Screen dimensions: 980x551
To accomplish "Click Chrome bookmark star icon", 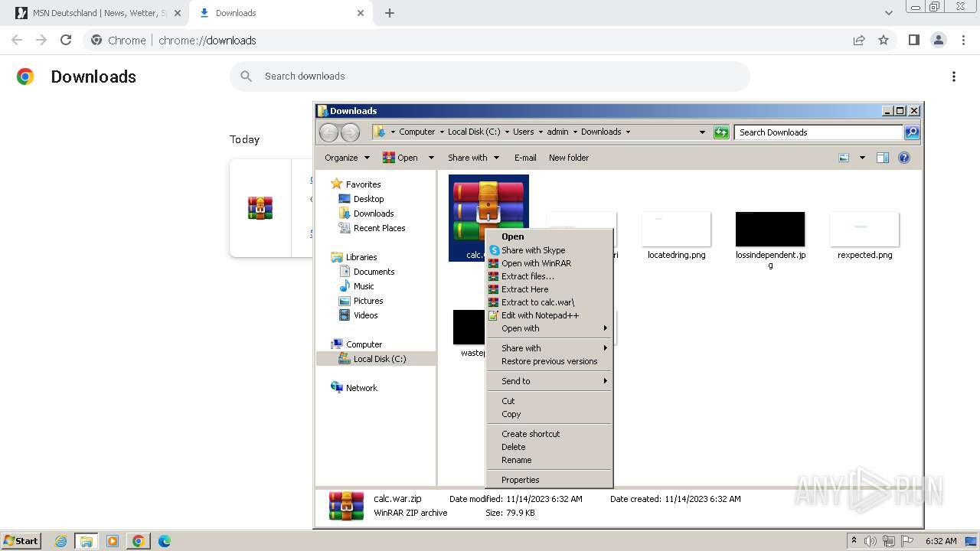I will (884, 41).
